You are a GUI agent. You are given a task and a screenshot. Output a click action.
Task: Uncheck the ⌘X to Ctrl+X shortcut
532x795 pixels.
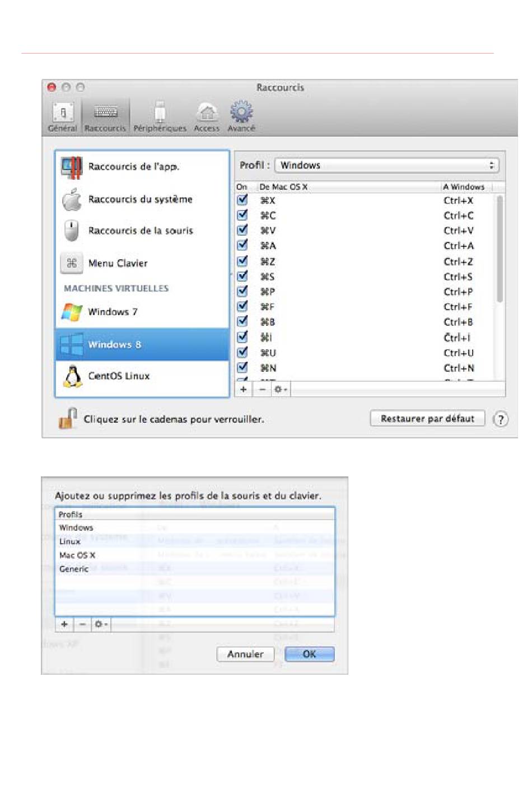pyautogui.click(x=242, y=199)
